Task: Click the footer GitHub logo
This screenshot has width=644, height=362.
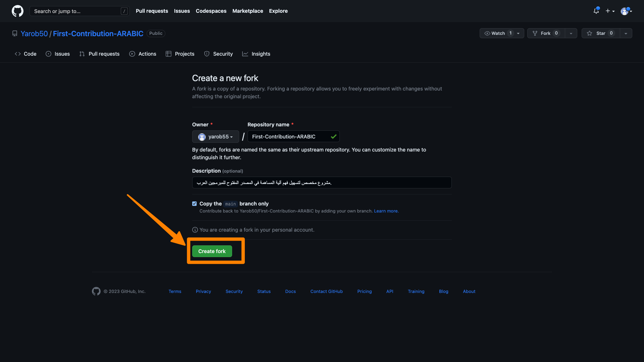Action: pyautogui.click(x=96, y=291)
